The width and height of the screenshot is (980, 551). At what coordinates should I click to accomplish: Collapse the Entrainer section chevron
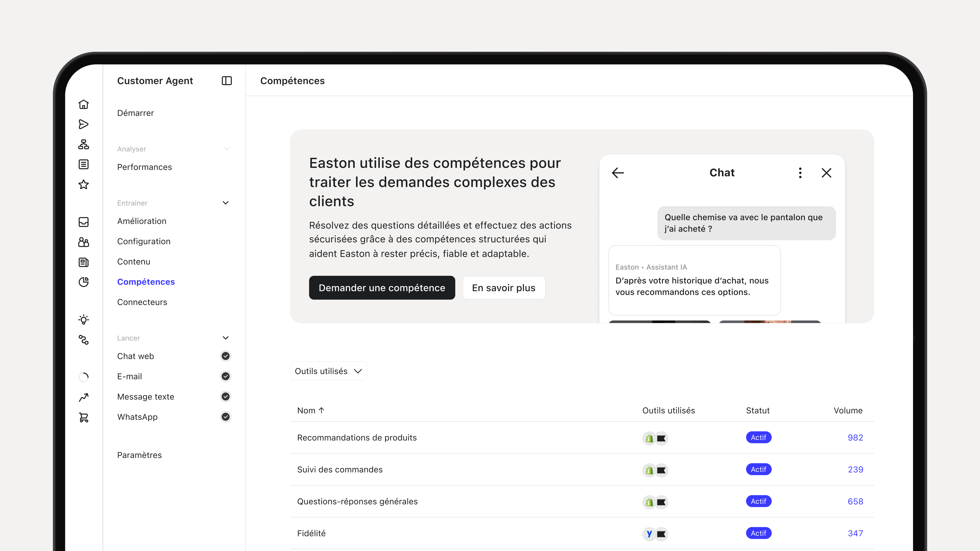point(226,203)
